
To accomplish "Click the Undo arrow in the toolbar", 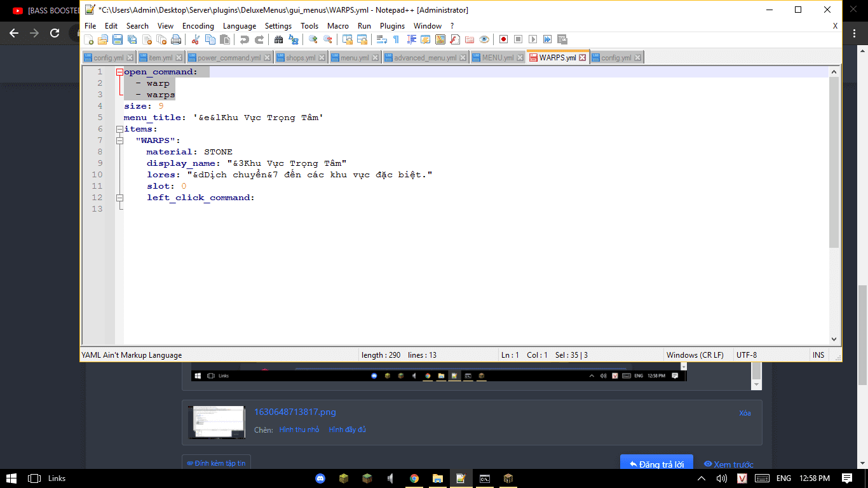I will pos(244,39).
